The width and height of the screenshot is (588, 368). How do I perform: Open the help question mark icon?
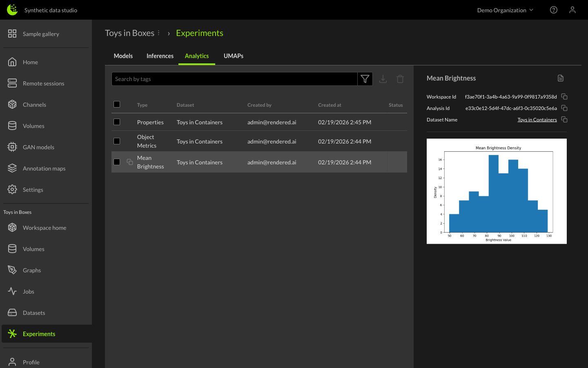(554, 10)
